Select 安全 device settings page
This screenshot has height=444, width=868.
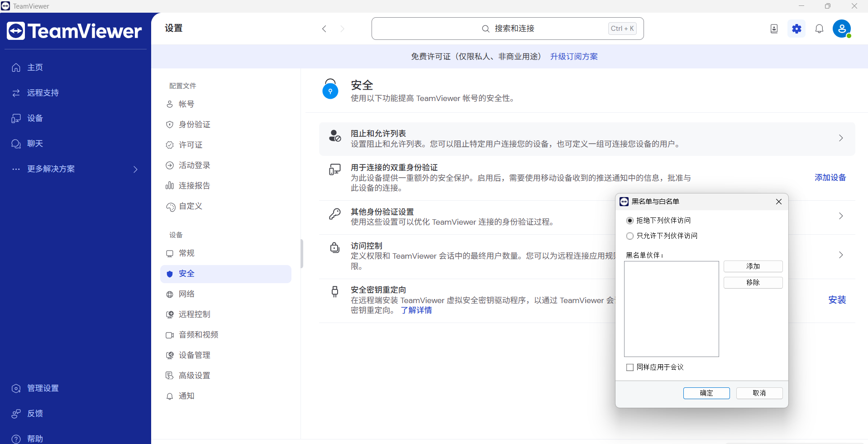click(x=225, y=274)
